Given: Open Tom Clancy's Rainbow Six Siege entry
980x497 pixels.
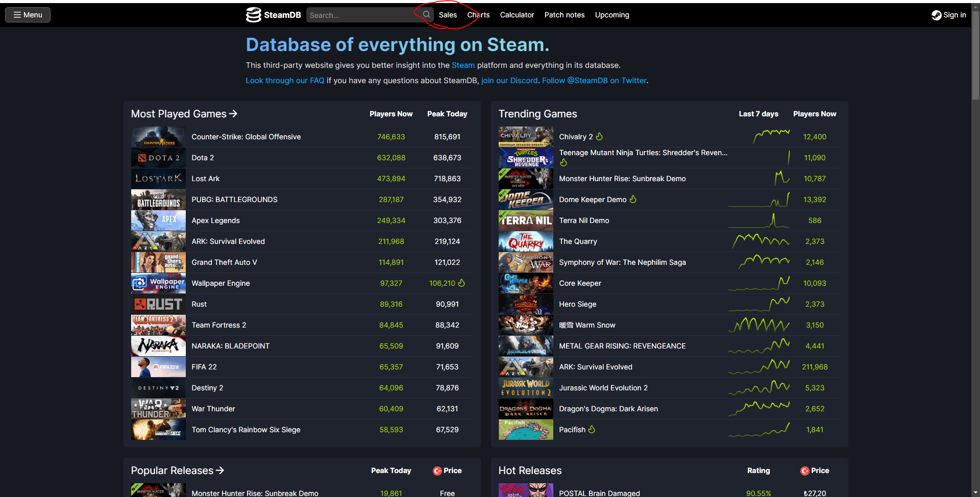Looking at the screenshot, I should [246, 430].
